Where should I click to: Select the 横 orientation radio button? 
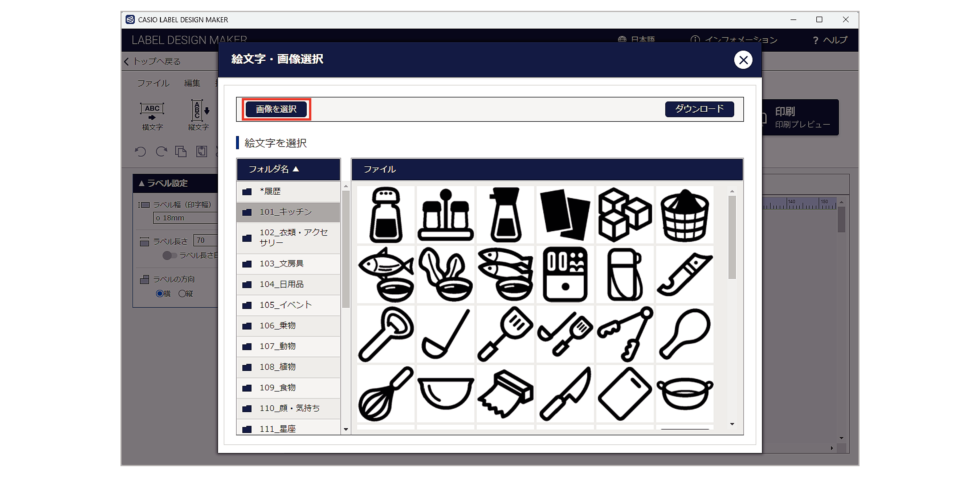pyautogui.click(x=159, y=293)
